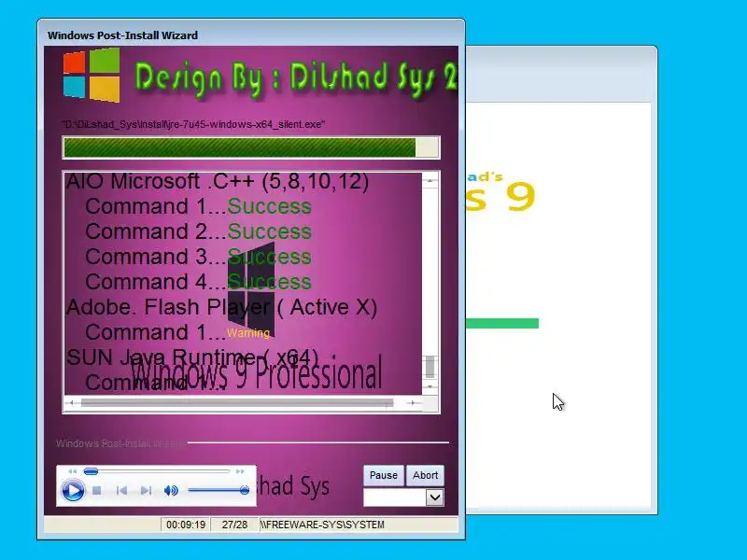Click the jre-7u45 installer path text
Screen dimensions: 747x560
click(x=193, y=125)
